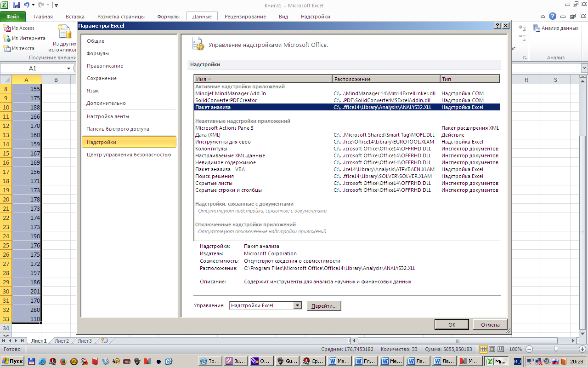Sort add-ins by Расположение column header
The width and height of the screenshot is (588, 368).
(386, 79)
